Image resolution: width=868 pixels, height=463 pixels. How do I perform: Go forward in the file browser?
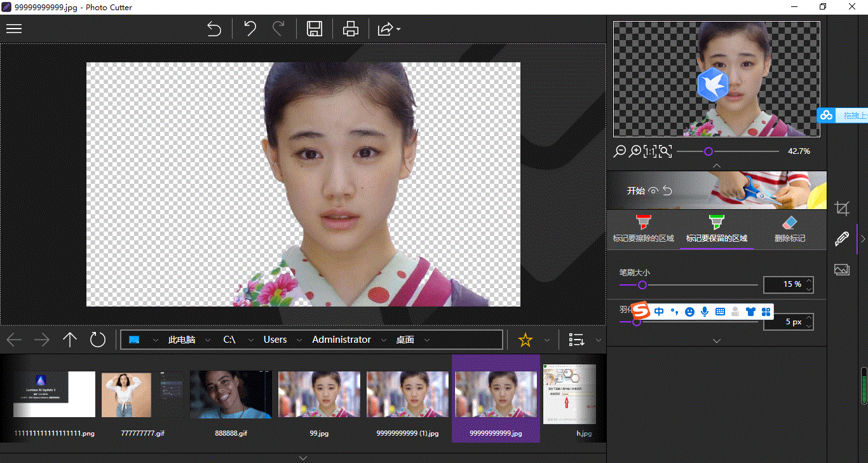[x=42, y=340]
